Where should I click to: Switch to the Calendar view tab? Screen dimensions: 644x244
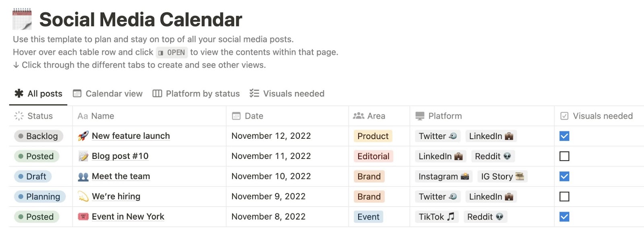click(114, 93)
